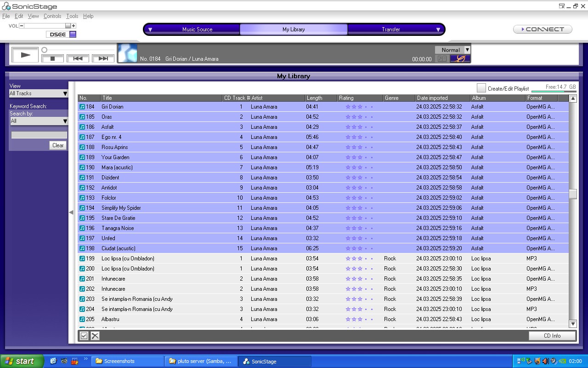Screen dimensions: 588x368
Task: Open the Transfer dropdown arrow
Action: (x=438, y=29)
